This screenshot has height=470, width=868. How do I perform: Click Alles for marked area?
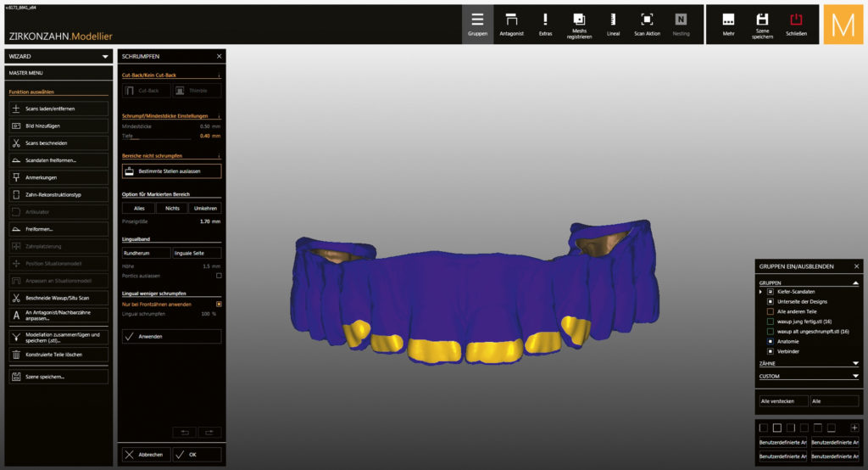click(139, 209)
